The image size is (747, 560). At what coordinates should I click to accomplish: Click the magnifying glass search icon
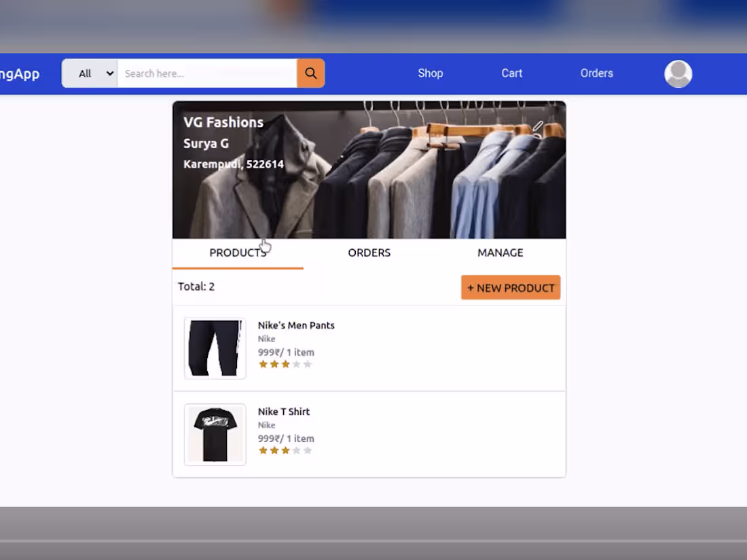point(310,73)
